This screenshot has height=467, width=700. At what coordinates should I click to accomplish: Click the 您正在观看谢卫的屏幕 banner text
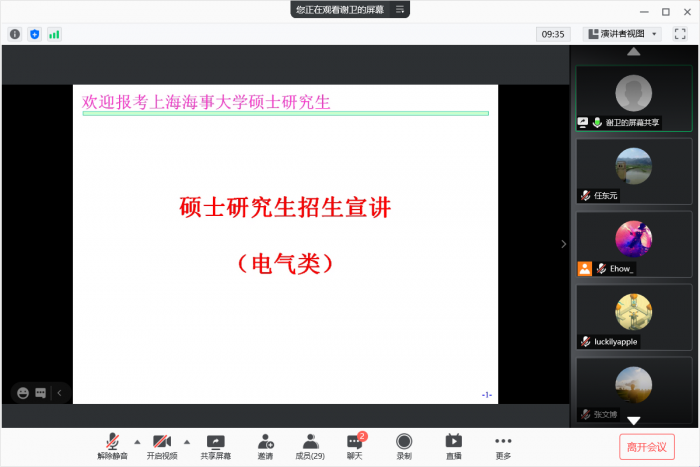tap(340, 10)
